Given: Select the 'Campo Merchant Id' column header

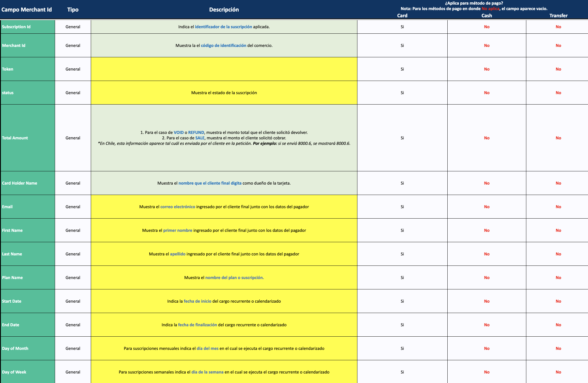Looking at the screenshot, I should tap(26, 9).
